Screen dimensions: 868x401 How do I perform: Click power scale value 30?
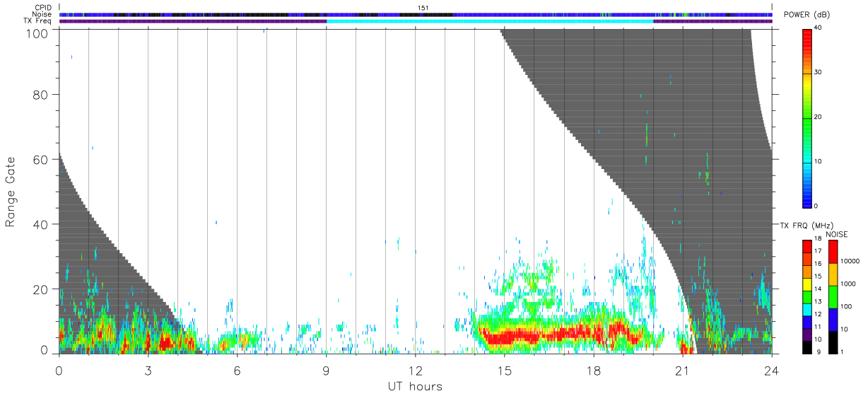pyautogui.click(x=819, y=73)
